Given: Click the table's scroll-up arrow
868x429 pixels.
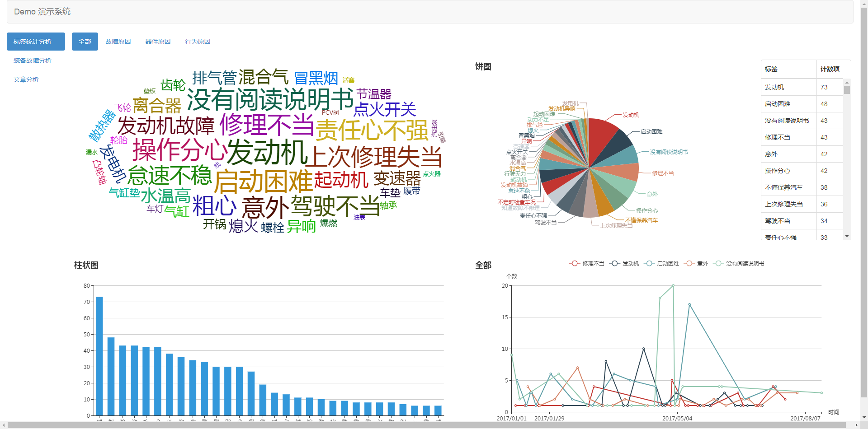Looking at the screenshot, I should (x=847, y=82).
